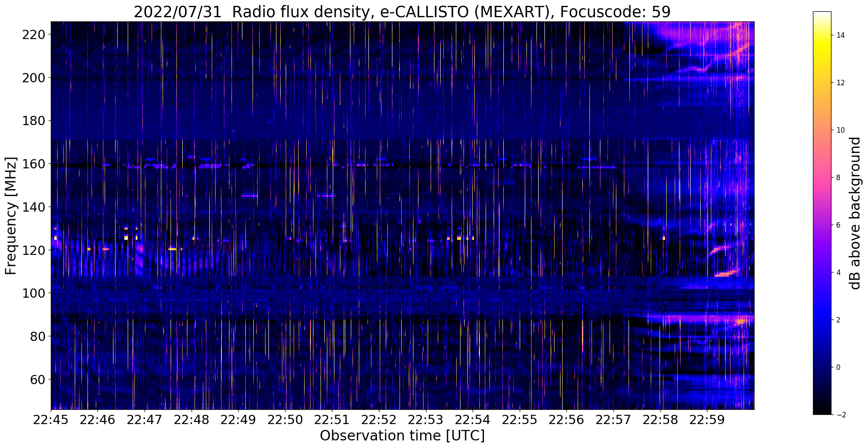Click the 160 frequency tick label
The image size is (868, 448).
(34, 164)
